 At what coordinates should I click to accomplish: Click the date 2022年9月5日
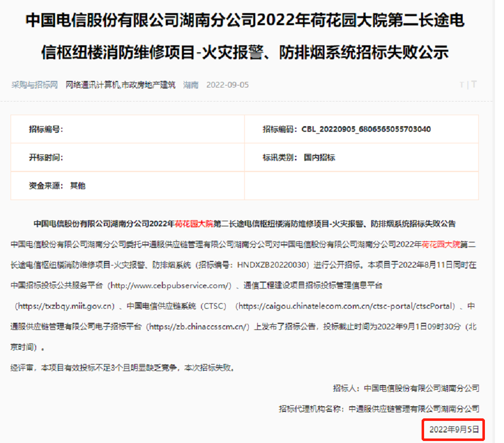454,430
